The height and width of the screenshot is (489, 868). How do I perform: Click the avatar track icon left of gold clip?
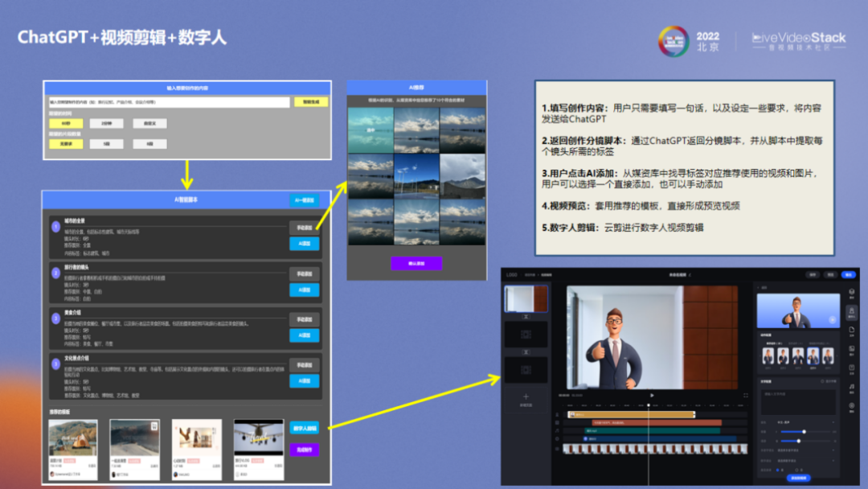[558, 414]
